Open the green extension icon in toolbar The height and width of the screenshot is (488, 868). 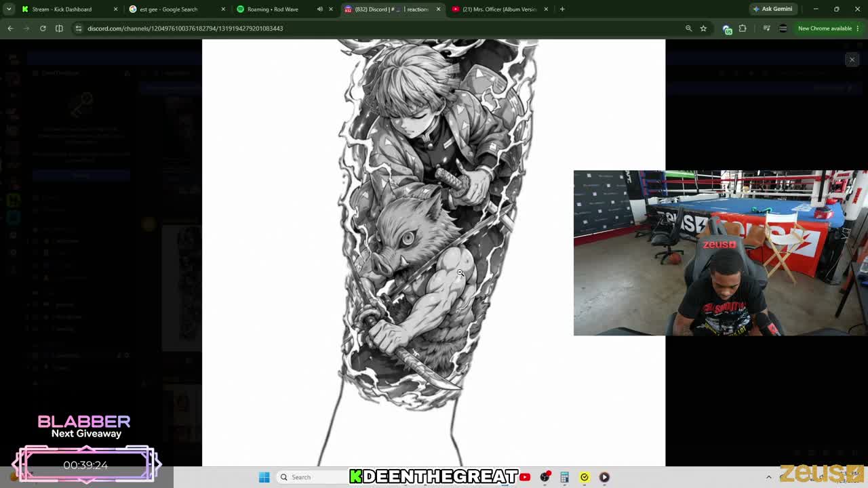tap(727, 28)
